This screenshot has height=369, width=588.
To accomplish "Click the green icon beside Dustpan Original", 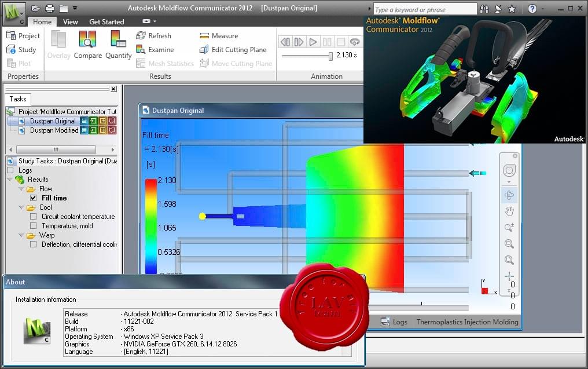I will click(x=93, y=121).
